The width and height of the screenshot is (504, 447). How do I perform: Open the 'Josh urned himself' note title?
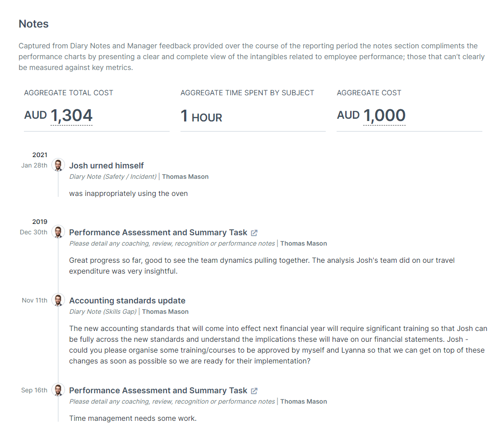pyautogui.click(x=106, y=165)
